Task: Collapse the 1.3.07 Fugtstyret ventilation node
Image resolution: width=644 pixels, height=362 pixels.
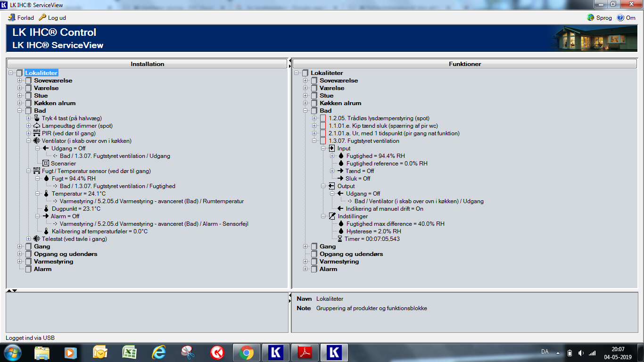Action: pos(314,141)
